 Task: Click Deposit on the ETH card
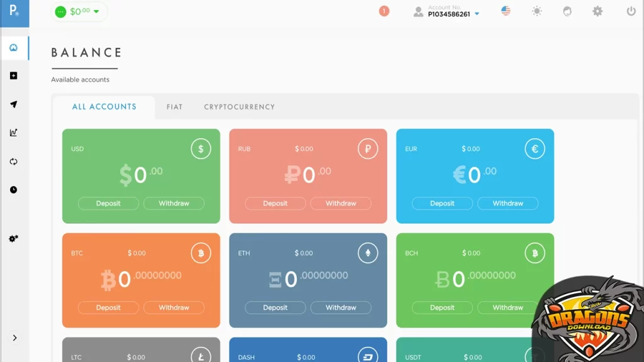[275, 308]
